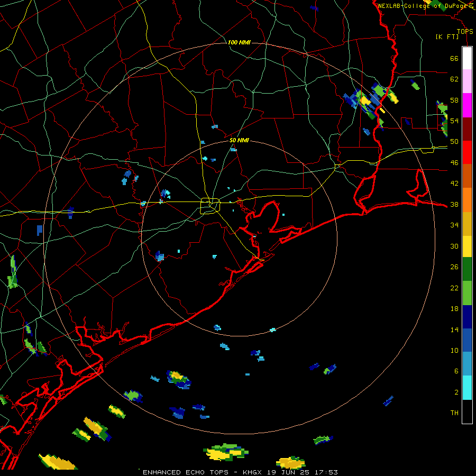Select the light green legend swatch
The width and height of the screenshot is (476, 476).
click(467, 293)
